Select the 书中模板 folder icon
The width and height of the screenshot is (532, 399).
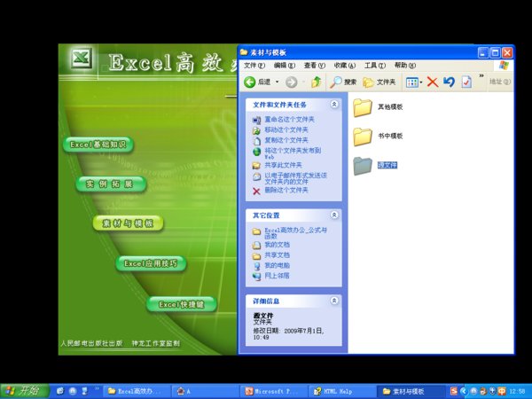pos(363,137)
